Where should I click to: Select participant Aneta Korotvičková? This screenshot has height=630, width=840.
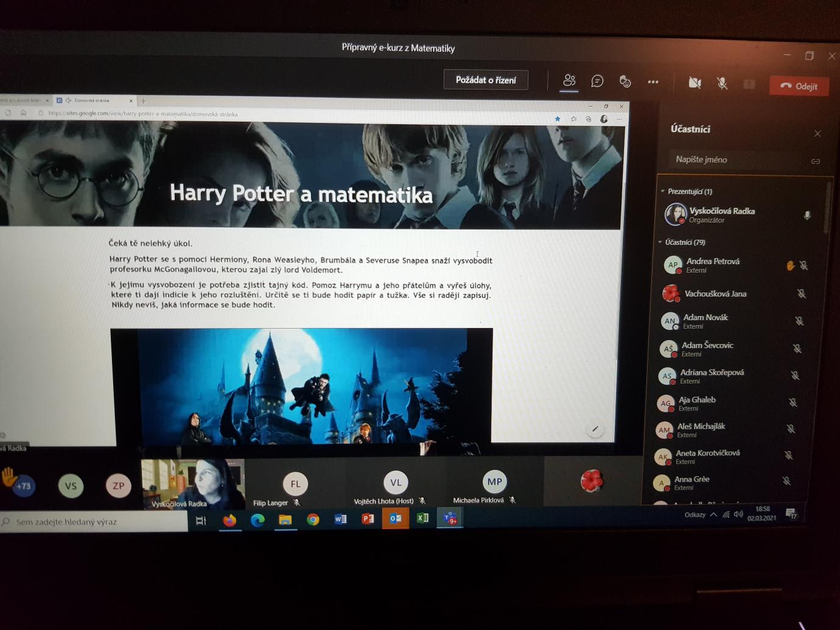[x=723, y=457]
